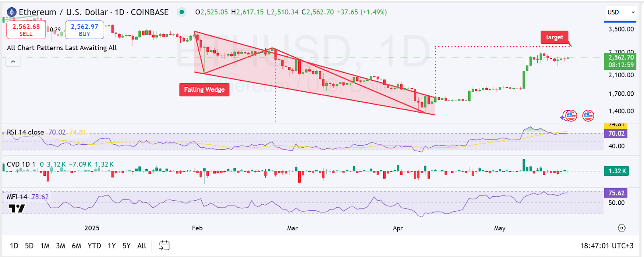
Task: Click the CVD 1D 1 indicator legend
Action: 21,164
